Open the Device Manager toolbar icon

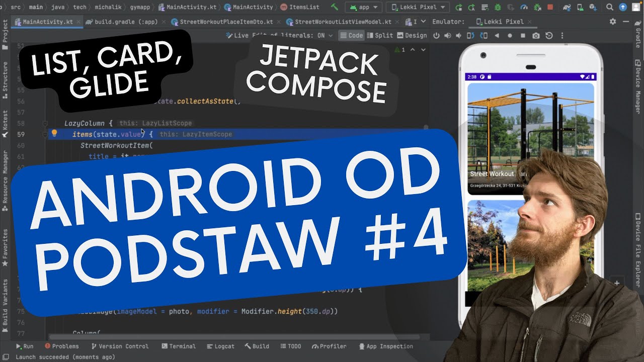click(x=580, y=7)
